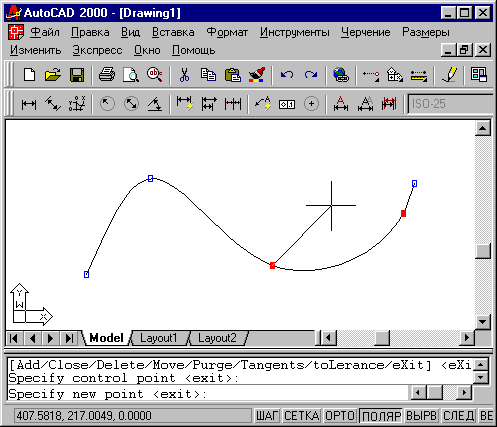Select the Cut scissors icon

point(184,75)
